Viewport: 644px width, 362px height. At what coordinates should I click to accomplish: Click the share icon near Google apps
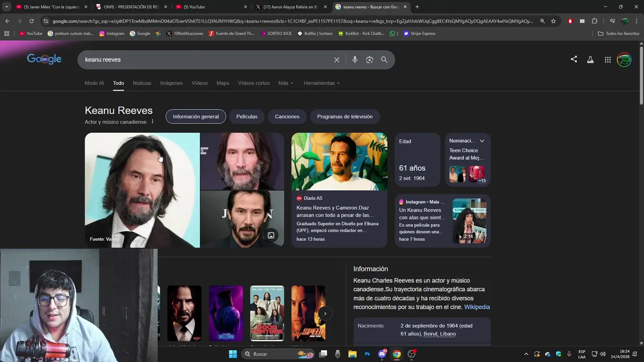tap(574, 59)
